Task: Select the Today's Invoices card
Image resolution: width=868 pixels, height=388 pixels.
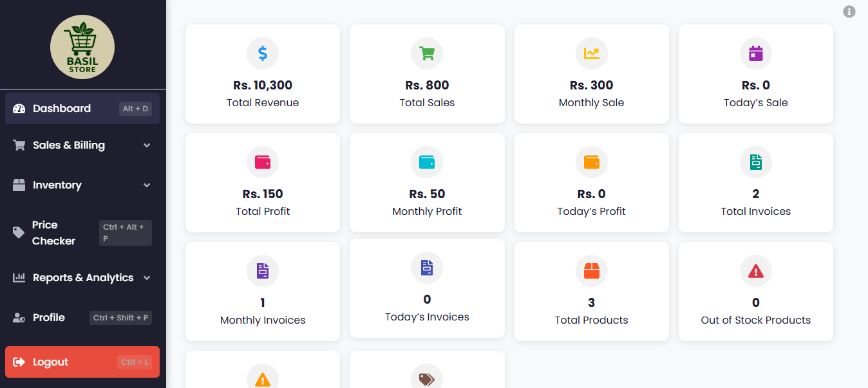Action: (427, 288)
